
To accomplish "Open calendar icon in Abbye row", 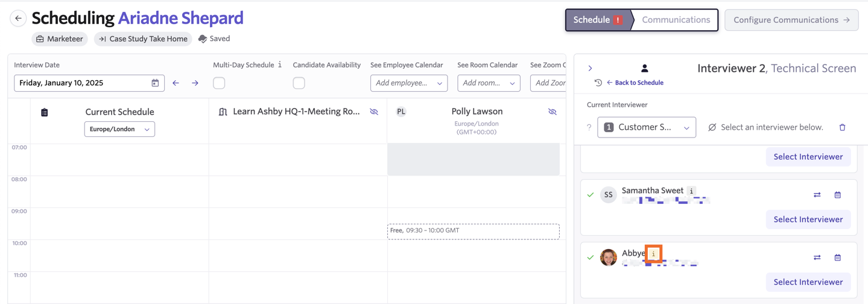I will click(x=837, y=258).
